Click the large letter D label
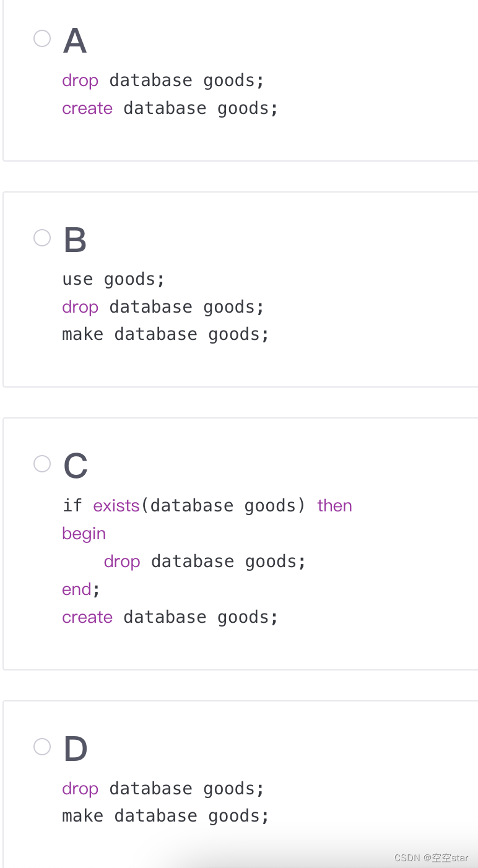The width and height of the screenshot is (478, 868). click(76, 749)
